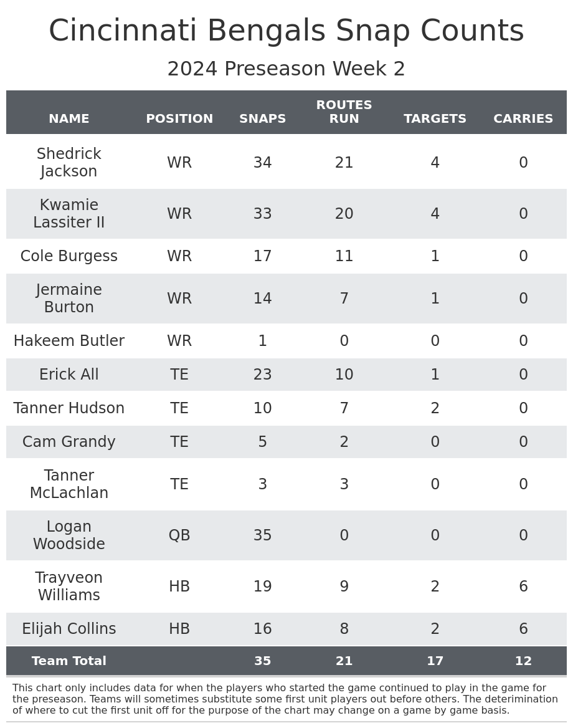Click Logan Woodside's QB position cell
This screenshot has width=573, height=728.
(179, 536)
